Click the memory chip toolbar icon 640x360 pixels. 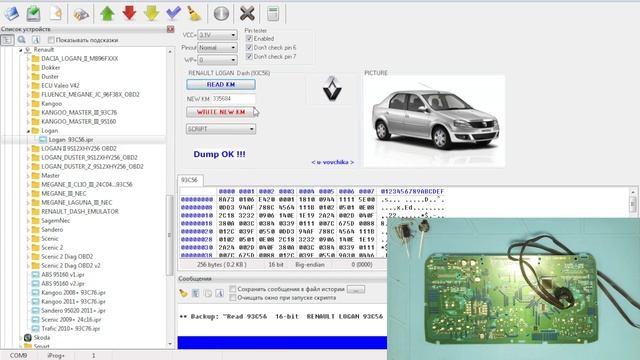81,14
